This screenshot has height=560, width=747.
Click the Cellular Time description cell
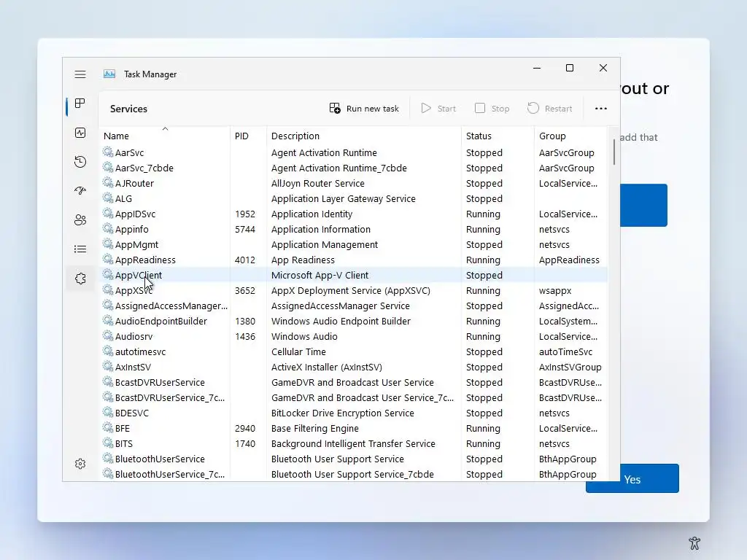point(298,352)
